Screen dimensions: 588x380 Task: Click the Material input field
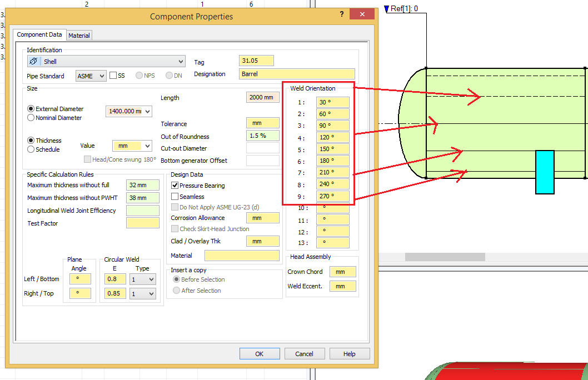tap(242, 256)
